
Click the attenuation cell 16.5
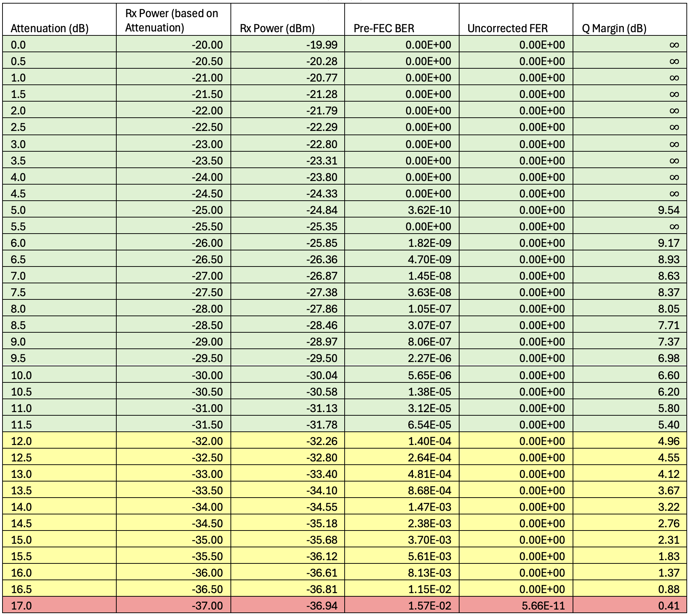[x=59, y=588]
